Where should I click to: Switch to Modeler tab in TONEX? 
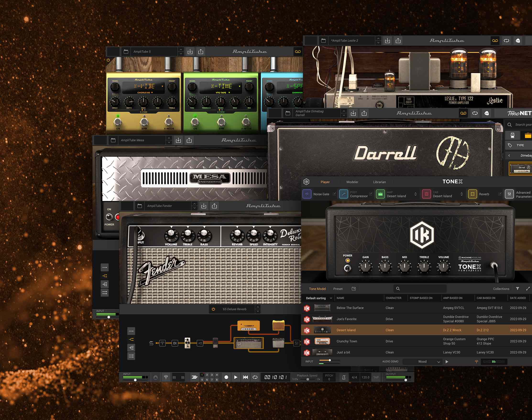click(x=352, y=182)
